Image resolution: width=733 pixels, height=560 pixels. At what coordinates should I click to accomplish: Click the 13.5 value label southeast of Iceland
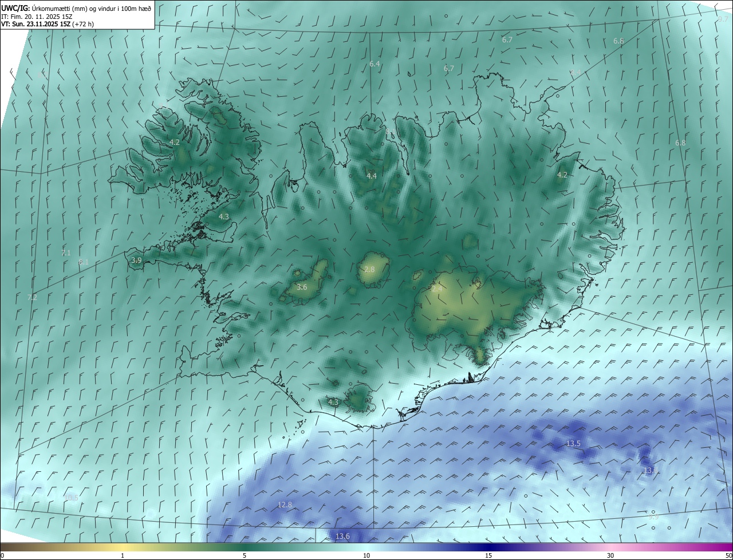573,443
